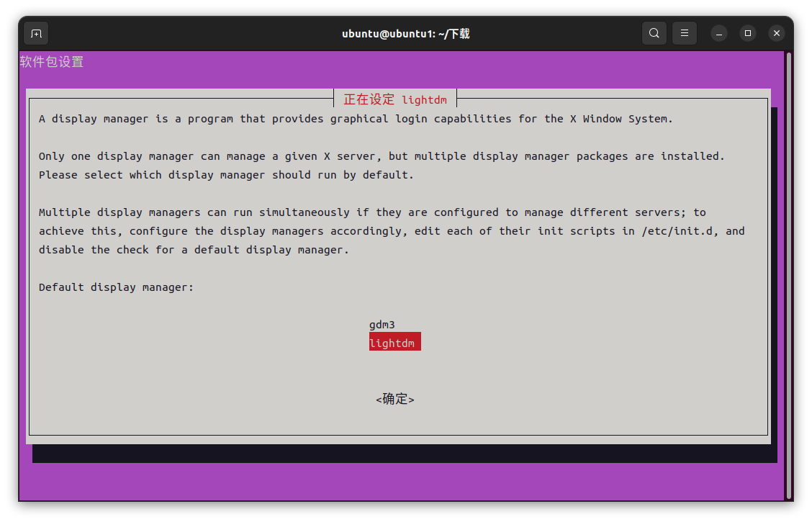This screenshot has height=522, width=812.
Task: Open the hamburger menu in title bar
Action: coord(685,33)
